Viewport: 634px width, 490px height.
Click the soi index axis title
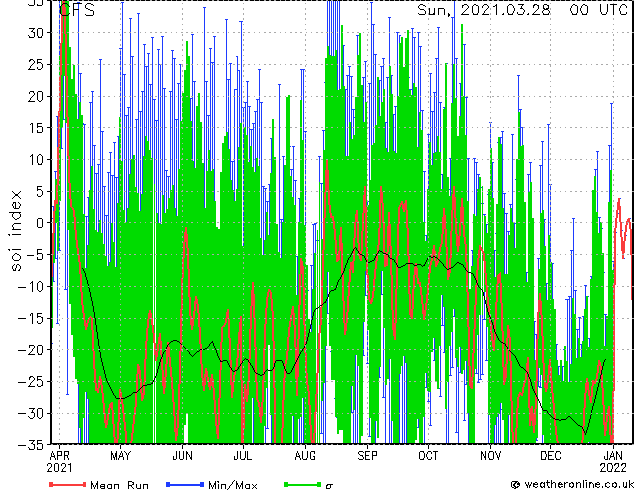pos(16,231)
